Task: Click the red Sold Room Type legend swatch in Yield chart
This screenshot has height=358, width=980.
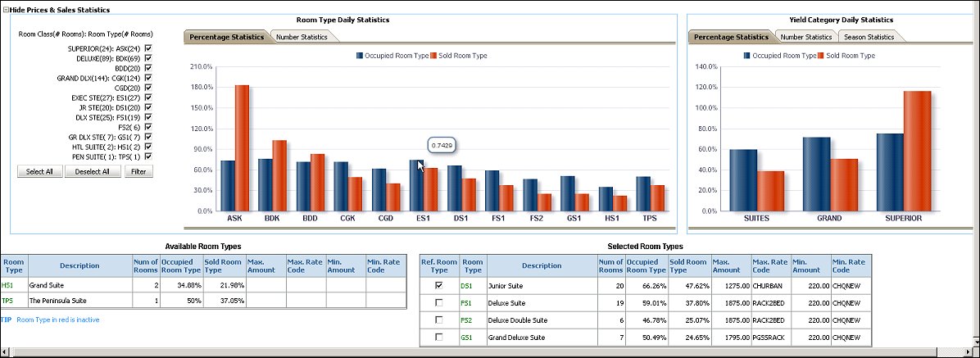Action: 822,56
